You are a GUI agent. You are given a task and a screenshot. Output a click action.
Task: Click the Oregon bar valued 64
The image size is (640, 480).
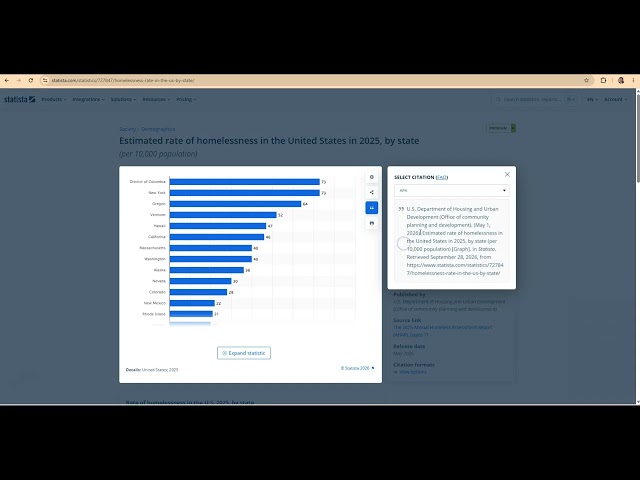click(x=235, y=204)
